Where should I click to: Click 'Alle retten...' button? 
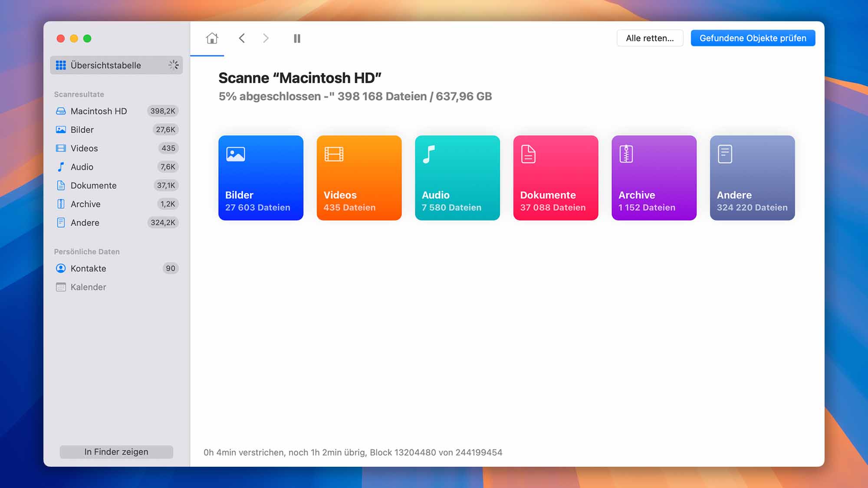pyautogui.click(x=650, y=38)
